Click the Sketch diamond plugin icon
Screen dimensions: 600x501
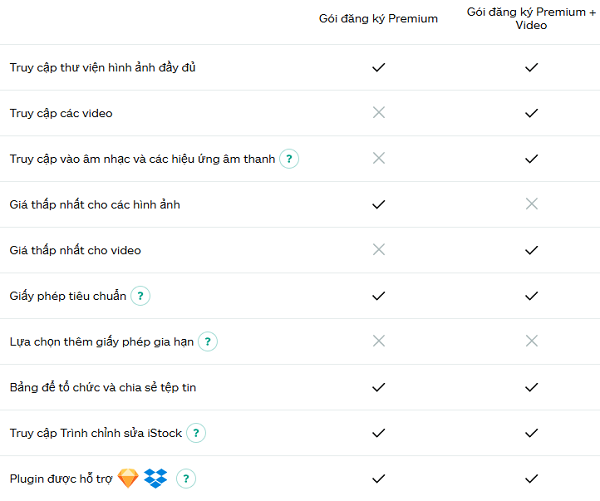(x=128, y=479)
